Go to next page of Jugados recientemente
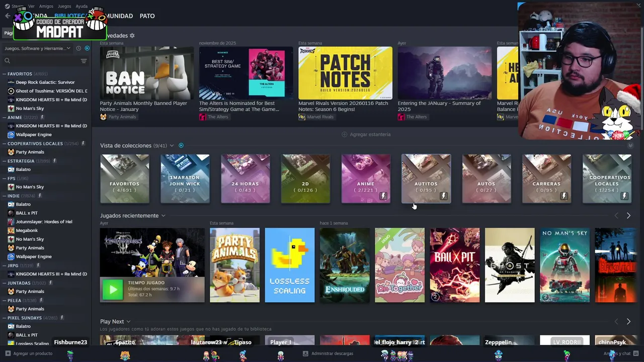 click(x=628, y=216)
